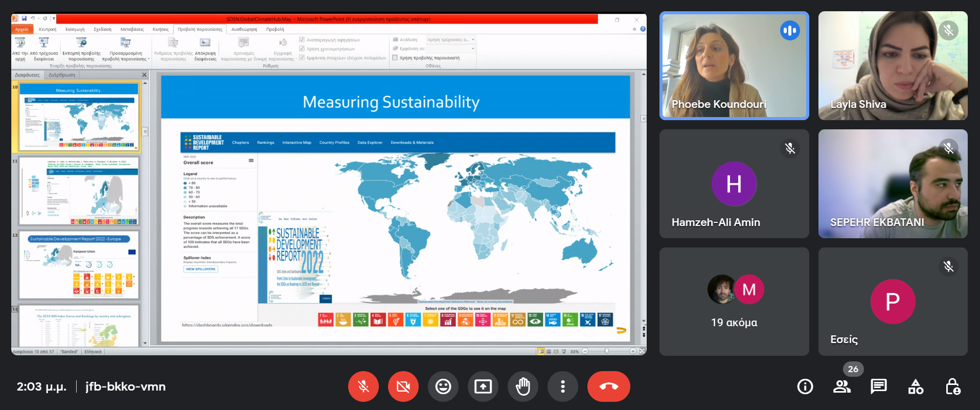Click the present screen button
Screen dimensions: 980x410
483,386
